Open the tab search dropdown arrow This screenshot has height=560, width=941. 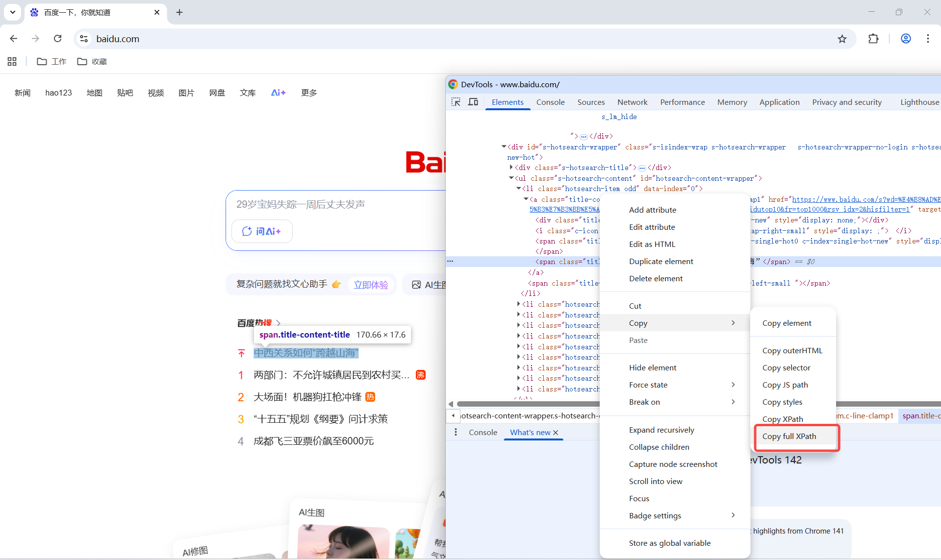(x=13, y=12)
